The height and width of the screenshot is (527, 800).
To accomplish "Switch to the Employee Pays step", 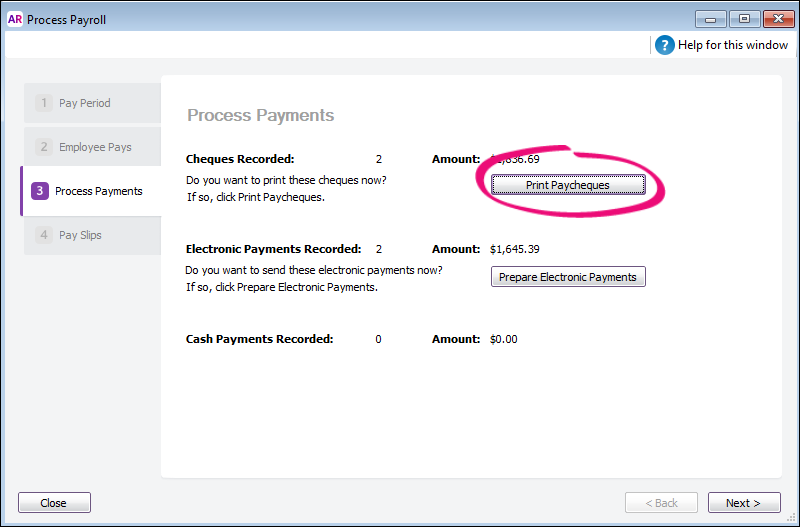I will 95,147.
